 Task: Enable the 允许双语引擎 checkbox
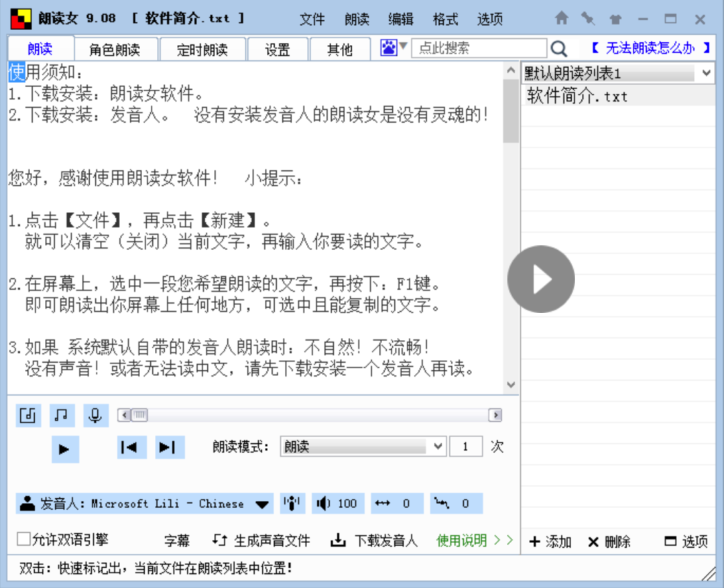coord(24,539)
